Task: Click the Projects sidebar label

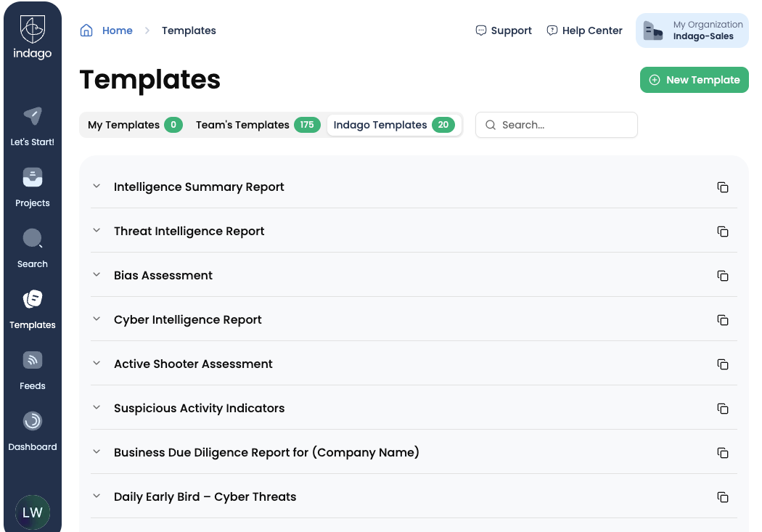Action: pyautogui.click(x=33, y=203)
